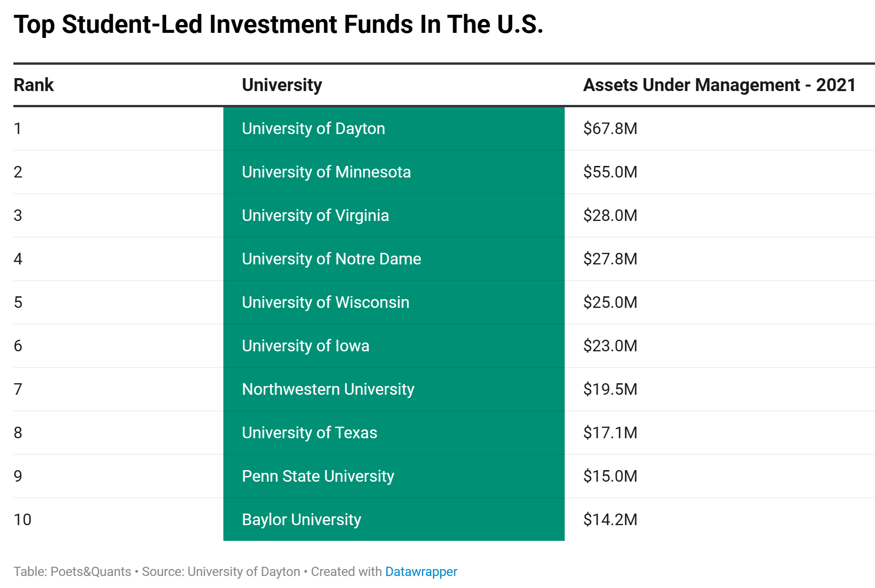Viewport: 875px width, 588px height.
Task: Select the Penn State University cell
Action: (x=318, y=476)
